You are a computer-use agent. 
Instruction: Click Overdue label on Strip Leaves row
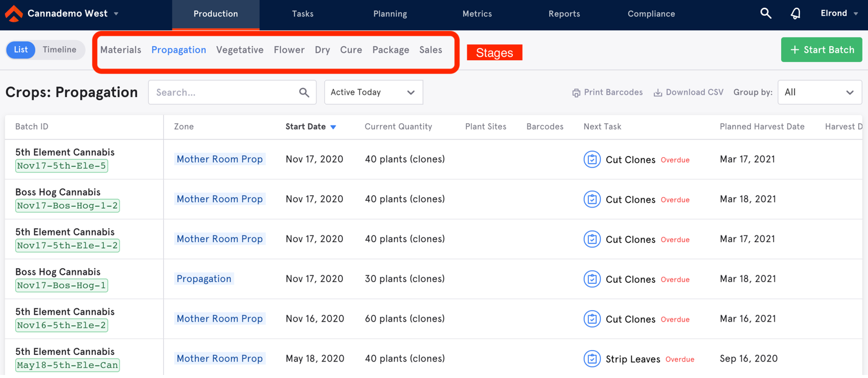(680, 360)
